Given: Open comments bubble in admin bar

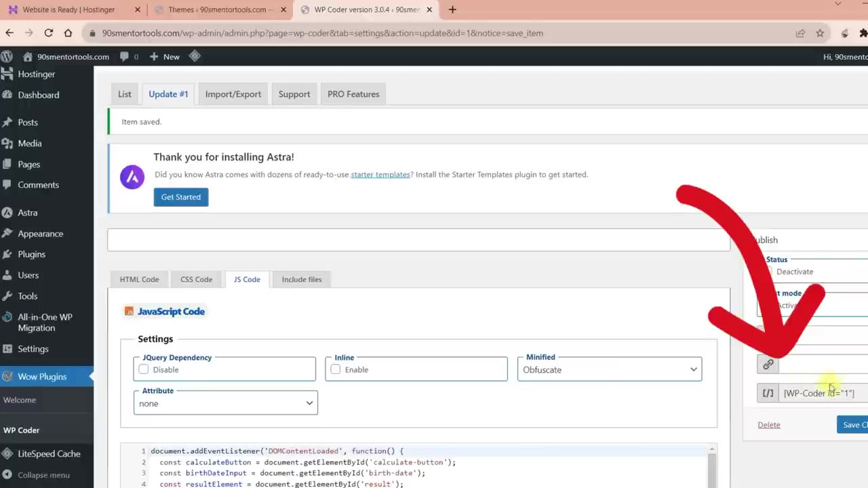Looking at the screenshot, I should tap(129, 56).
